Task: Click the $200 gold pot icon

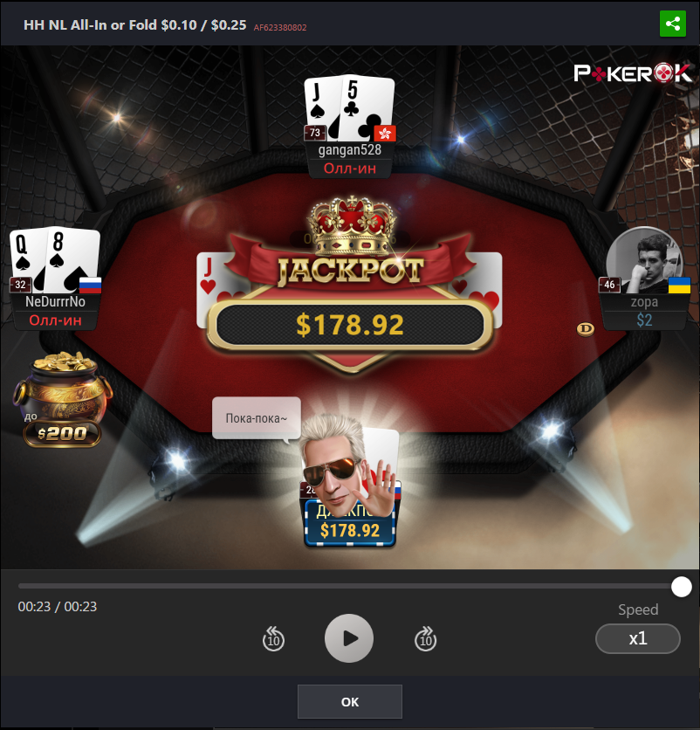Action: pos(62,399)
